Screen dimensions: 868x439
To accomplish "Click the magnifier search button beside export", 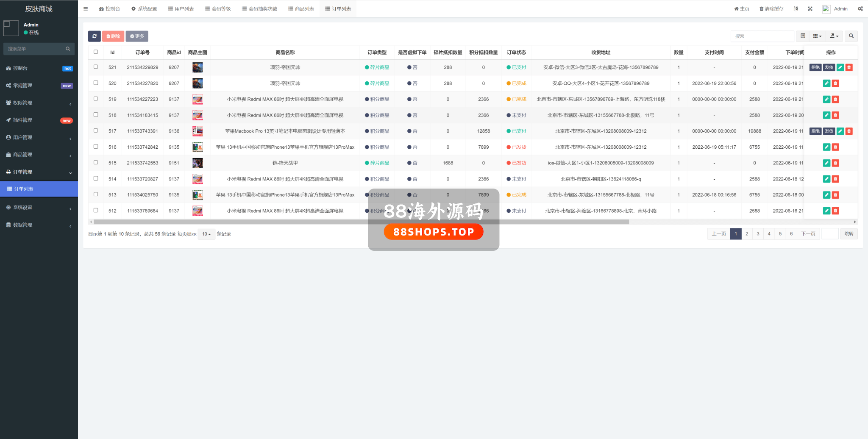I will (851, 36).
